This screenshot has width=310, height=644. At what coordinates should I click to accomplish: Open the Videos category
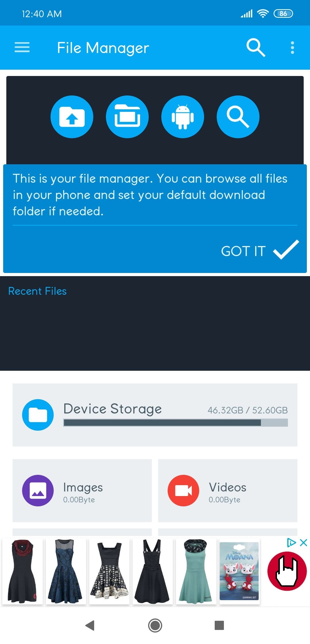228,490
